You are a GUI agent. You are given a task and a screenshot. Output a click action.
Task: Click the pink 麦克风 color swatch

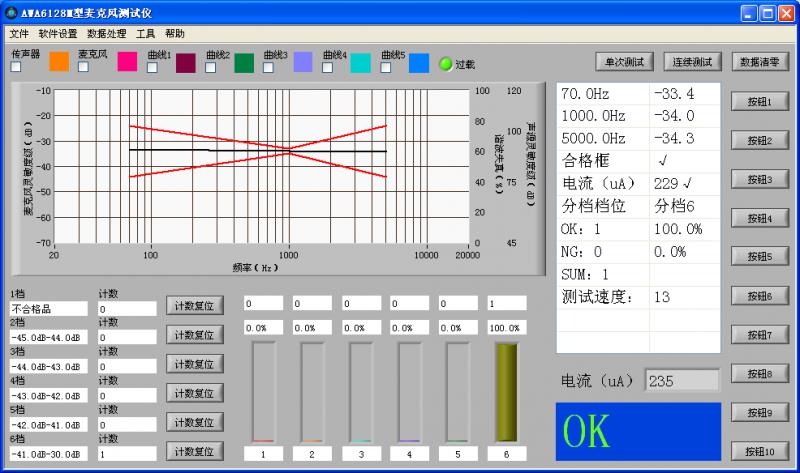(x=127, y=62)
